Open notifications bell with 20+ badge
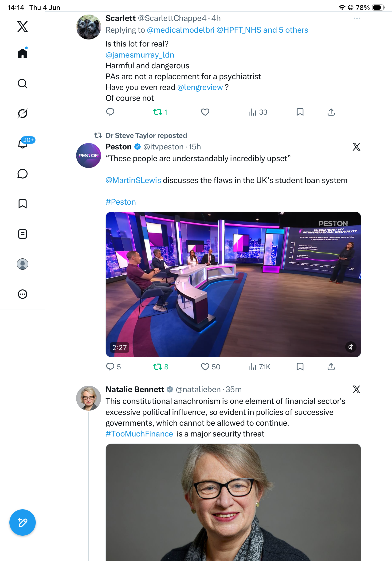The image size is (392, 561). [23, 144]
